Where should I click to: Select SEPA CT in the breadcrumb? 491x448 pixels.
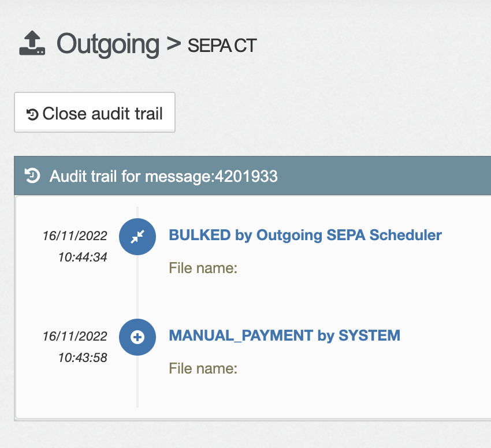[222, 46]
